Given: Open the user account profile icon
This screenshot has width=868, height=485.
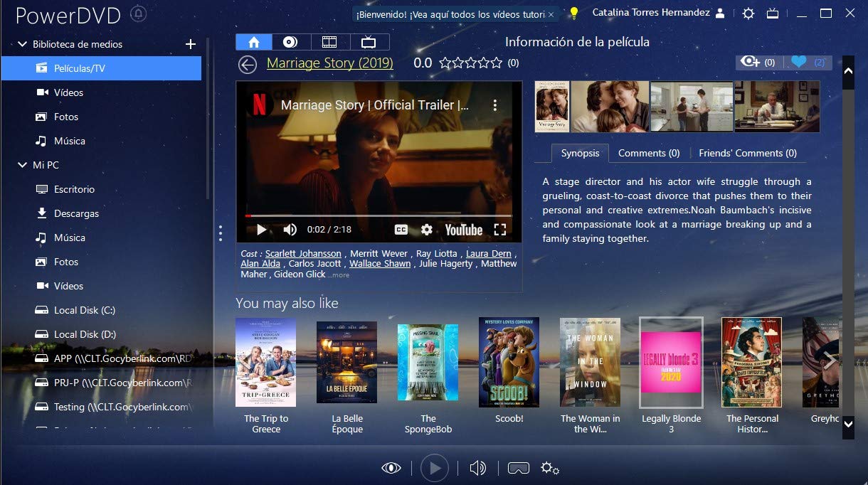Looking at the screenshot, I should point(721,13).
